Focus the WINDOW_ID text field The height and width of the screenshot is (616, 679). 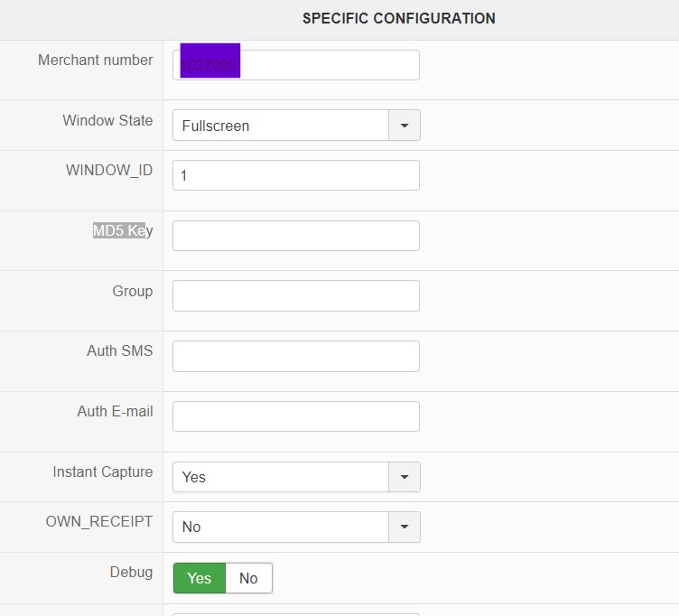pos(296,175)
